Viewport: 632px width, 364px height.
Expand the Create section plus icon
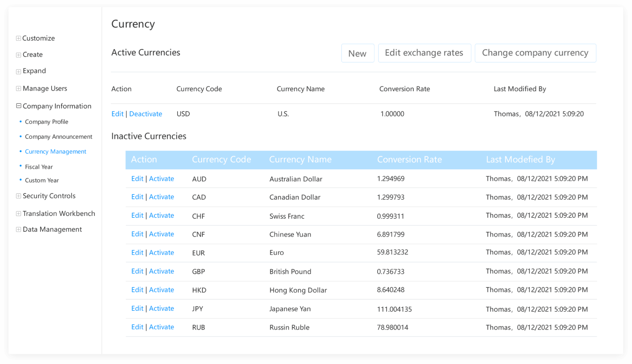(x=18, y=55)
